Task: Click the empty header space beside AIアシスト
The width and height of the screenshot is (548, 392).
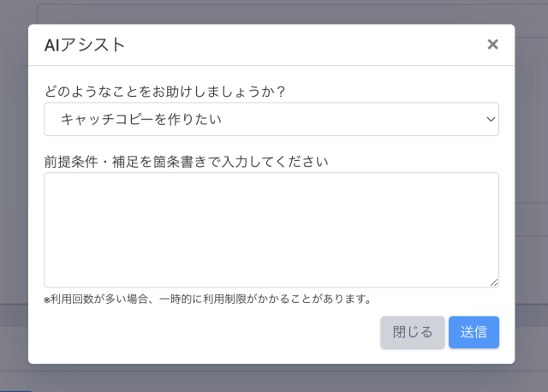Action: (x=300, y=45)
